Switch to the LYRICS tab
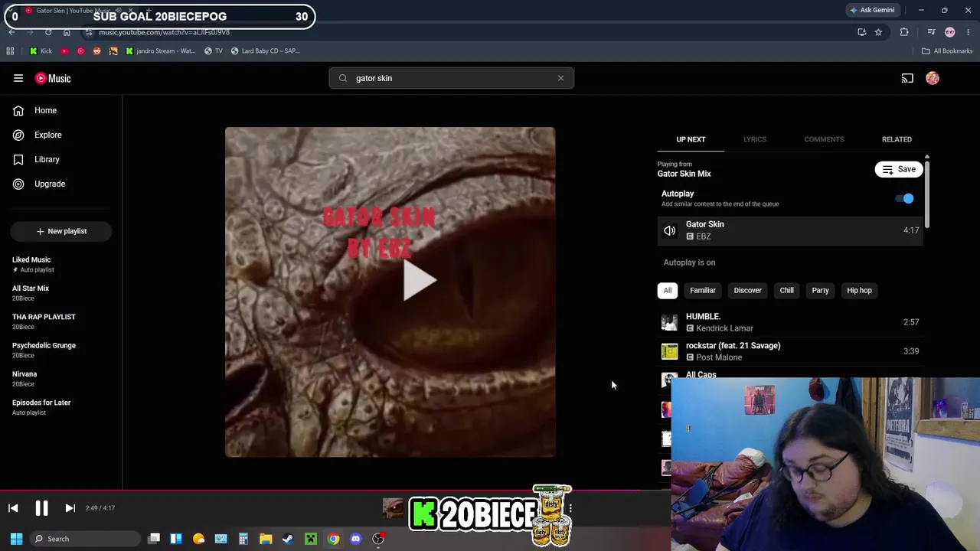Viewport: 980px width, 551px height. pos(755,139)
